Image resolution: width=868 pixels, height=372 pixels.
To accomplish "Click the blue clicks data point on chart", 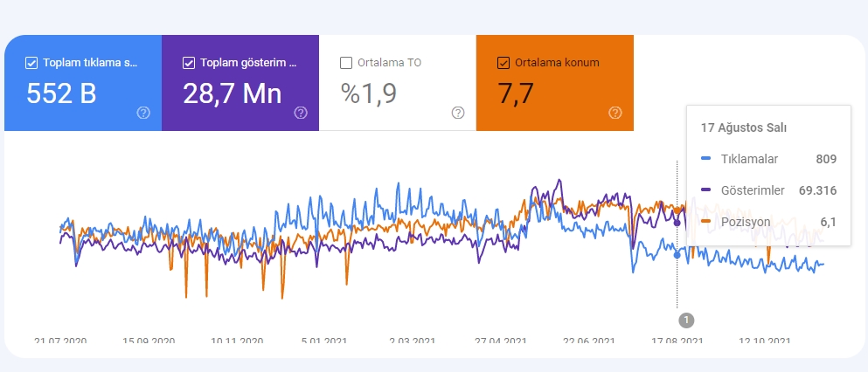I will 677,255.
